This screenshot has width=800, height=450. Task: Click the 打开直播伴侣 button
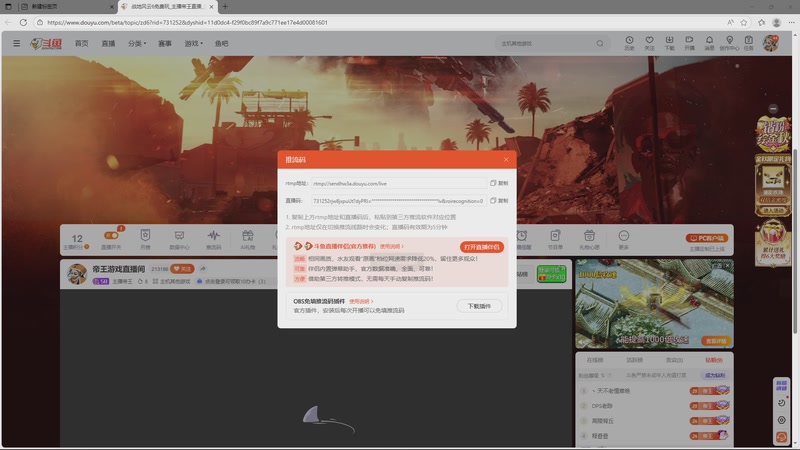coord(482,247)
